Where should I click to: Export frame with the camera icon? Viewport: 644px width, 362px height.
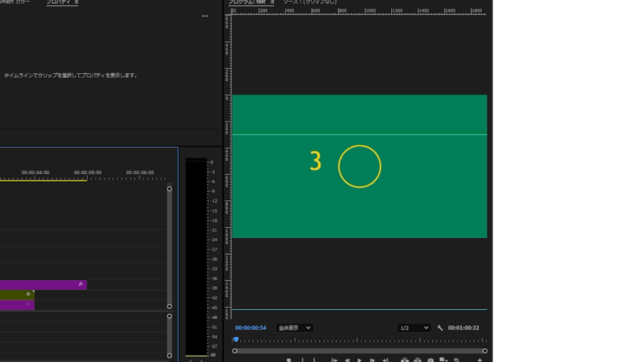(430, 360)
